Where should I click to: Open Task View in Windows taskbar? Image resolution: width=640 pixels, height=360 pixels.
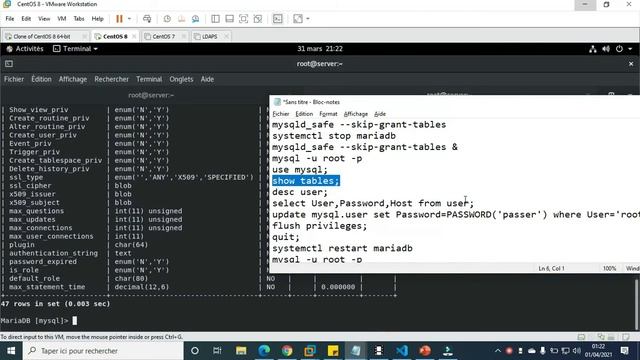pyautogui.click(x=217, y=351)
